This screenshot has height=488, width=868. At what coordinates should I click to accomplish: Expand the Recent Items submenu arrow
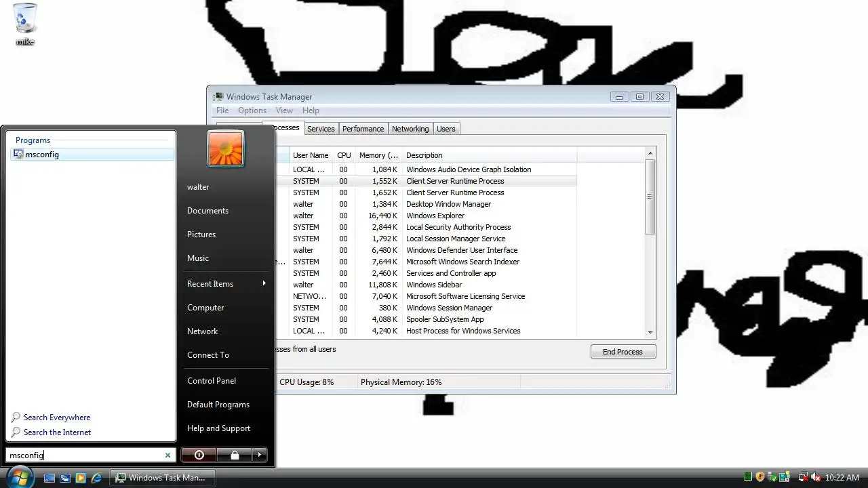(x=264, y=283)
